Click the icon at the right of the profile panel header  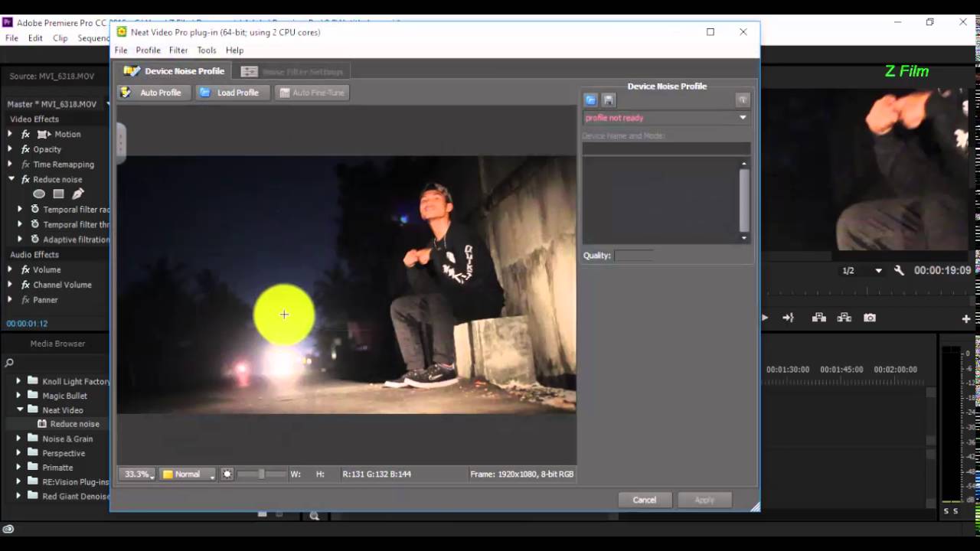coord(743,100)
